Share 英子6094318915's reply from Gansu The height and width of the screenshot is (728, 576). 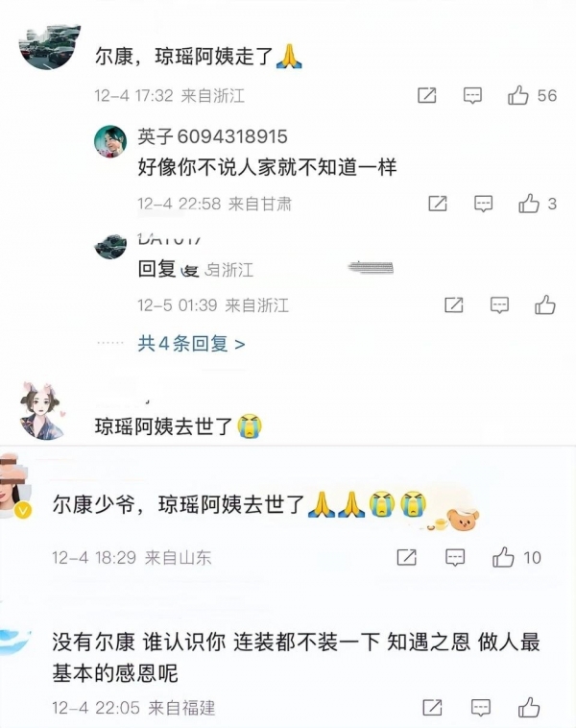438,204
